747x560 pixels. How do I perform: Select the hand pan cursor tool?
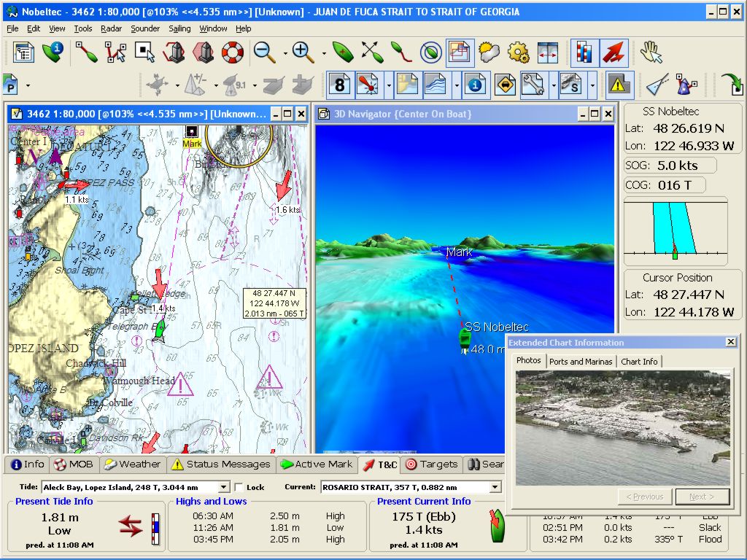click(651, 52)
